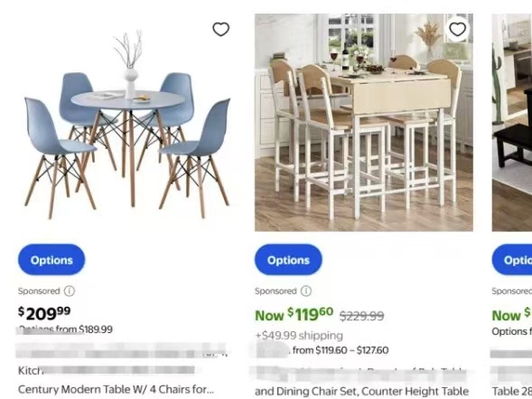Viewport: 532px width, 399px height.
Task: Click Options button for counter height table set
Action: pos(288,260)
